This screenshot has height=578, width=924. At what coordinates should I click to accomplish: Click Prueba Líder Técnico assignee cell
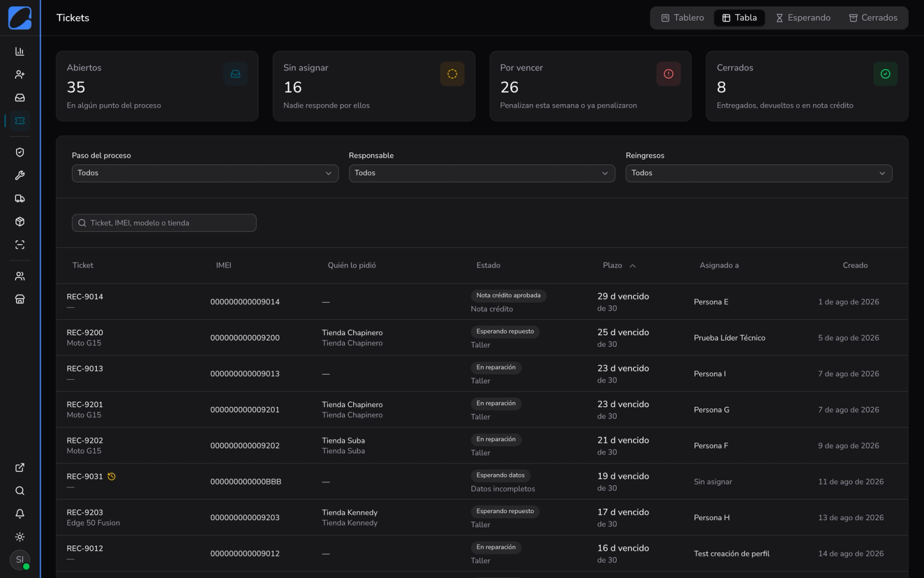[729, 338]
